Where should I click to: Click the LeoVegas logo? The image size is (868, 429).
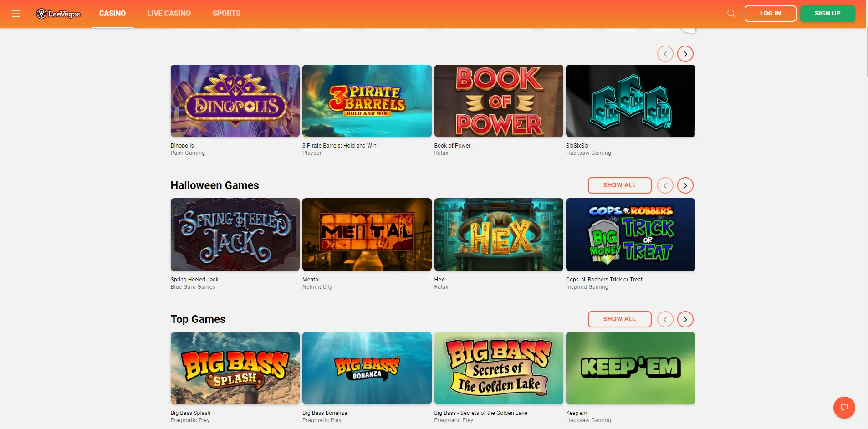click(58, 14)
